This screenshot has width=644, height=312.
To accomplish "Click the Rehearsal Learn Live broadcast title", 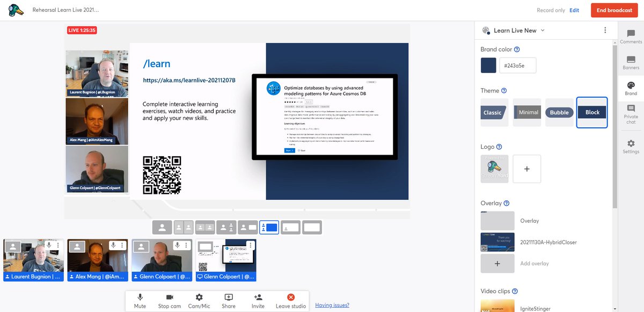I will tap(65, 10).
